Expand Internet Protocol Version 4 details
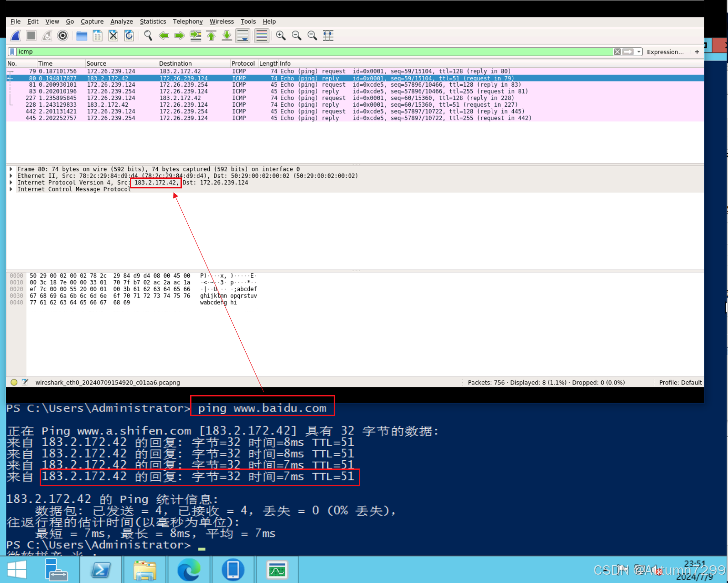 point(11,182)
